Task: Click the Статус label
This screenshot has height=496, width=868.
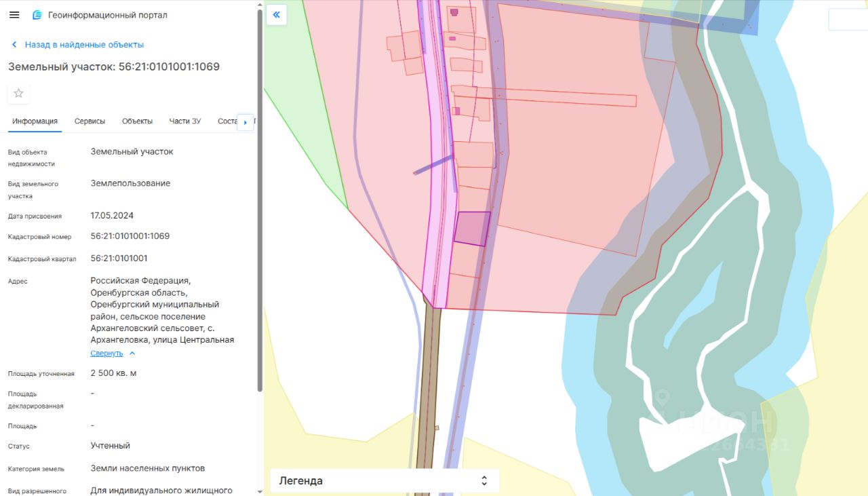Action: coord(19,446)
